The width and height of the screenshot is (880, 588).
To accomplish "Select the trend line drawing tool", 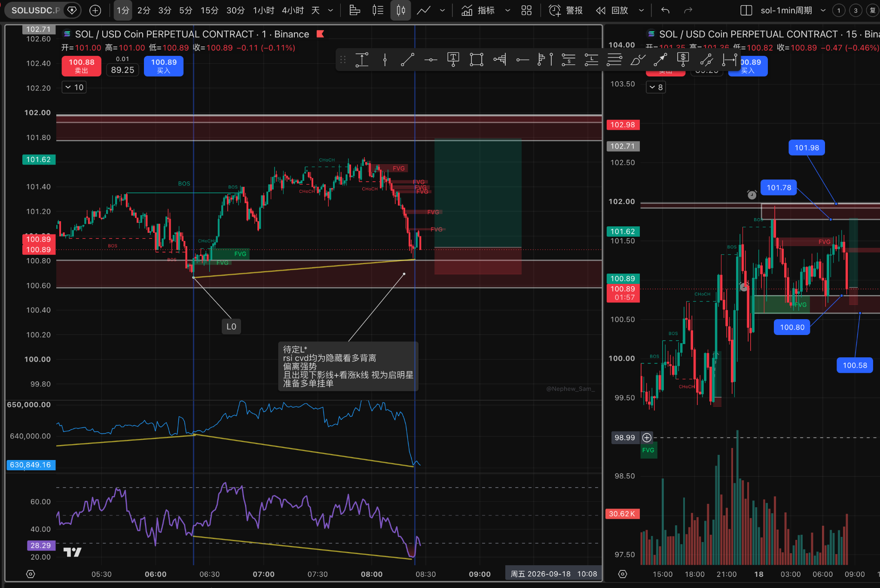I will click(407, 60).
